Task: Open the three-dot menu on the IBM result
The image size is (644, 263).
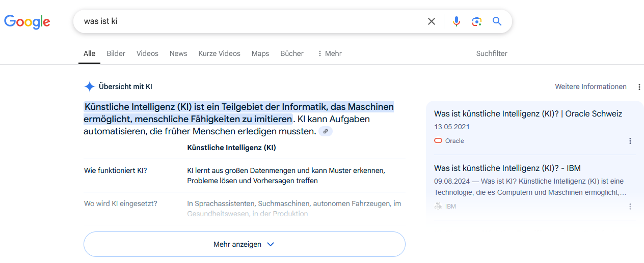Action: pyautogui.click(x=630, y=207)
